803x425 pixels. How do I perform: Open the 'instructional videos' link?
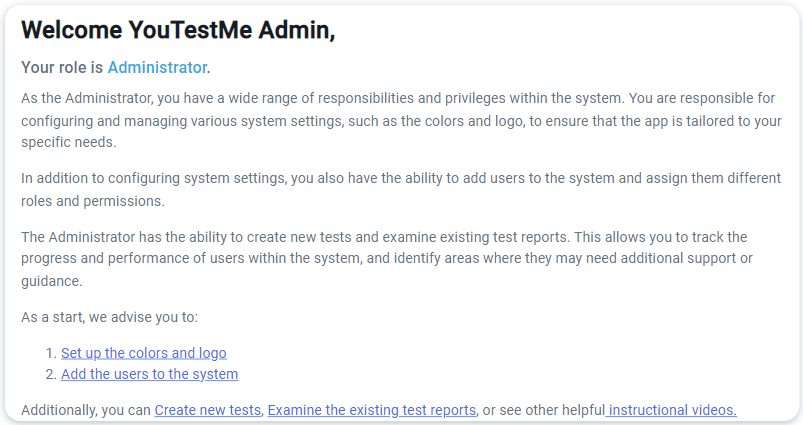pos(672,410)
